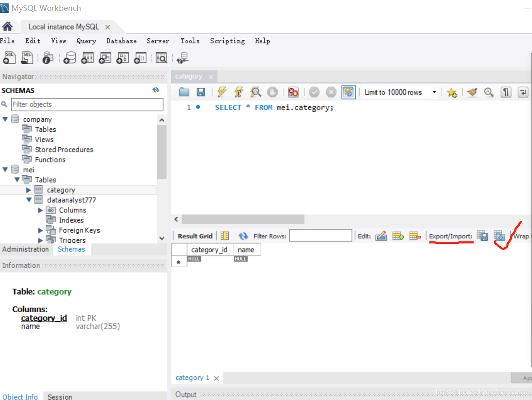Open the Scripting menu

tap(227, 41)
